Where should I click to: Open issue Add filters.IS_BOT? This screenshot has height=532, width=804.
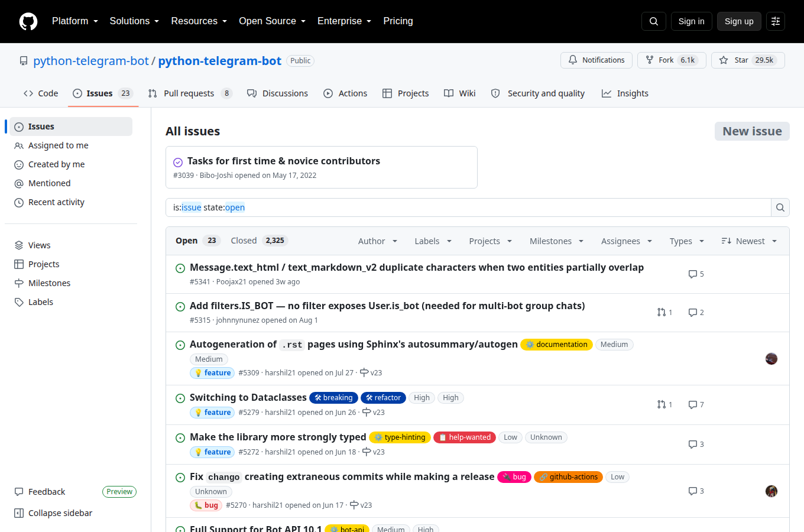click(x=387, y=306)
